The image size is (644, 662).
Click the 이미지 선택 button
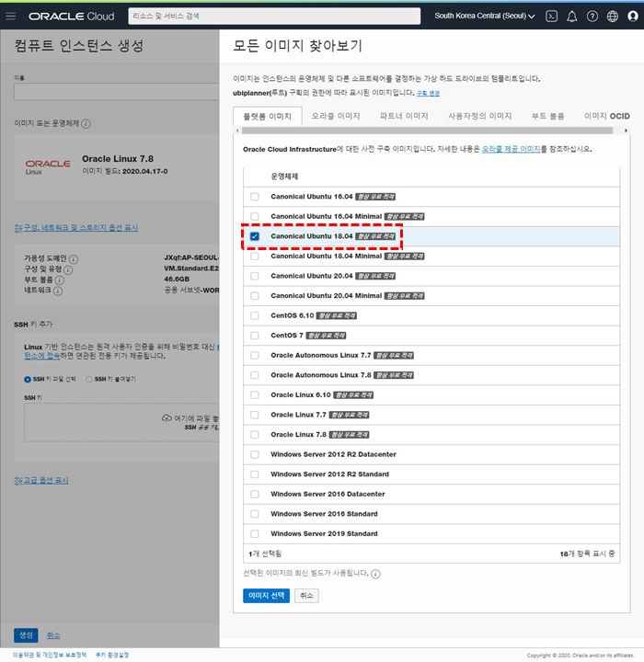pos(266,596)
